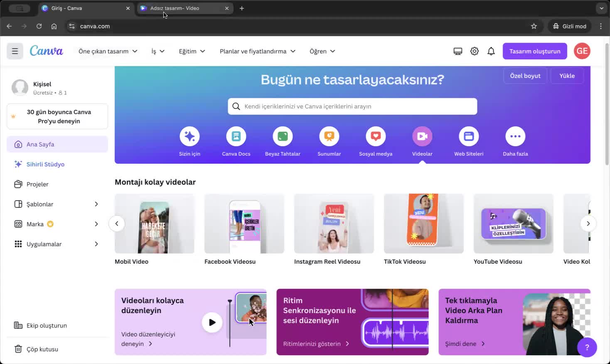Select the Web Siteleri category icon
Viewport: 610px width, 364px height.
[x=469, y=136]
